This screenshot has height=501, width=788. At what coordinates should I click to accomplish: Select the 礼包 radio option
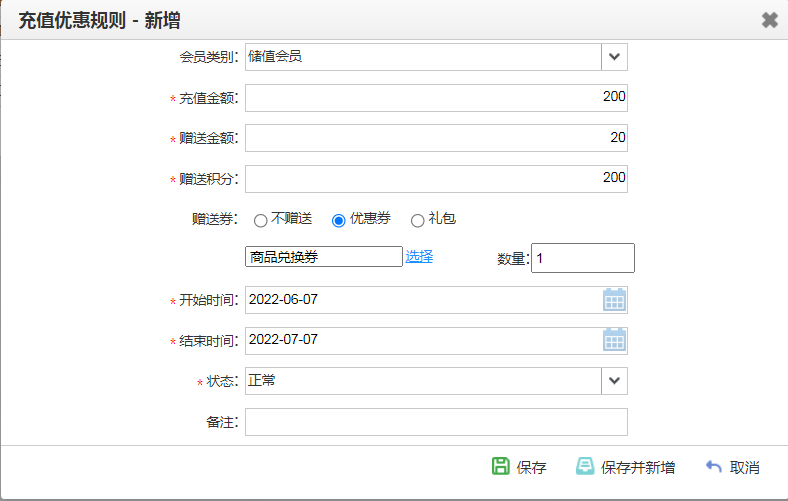point(418,221)
